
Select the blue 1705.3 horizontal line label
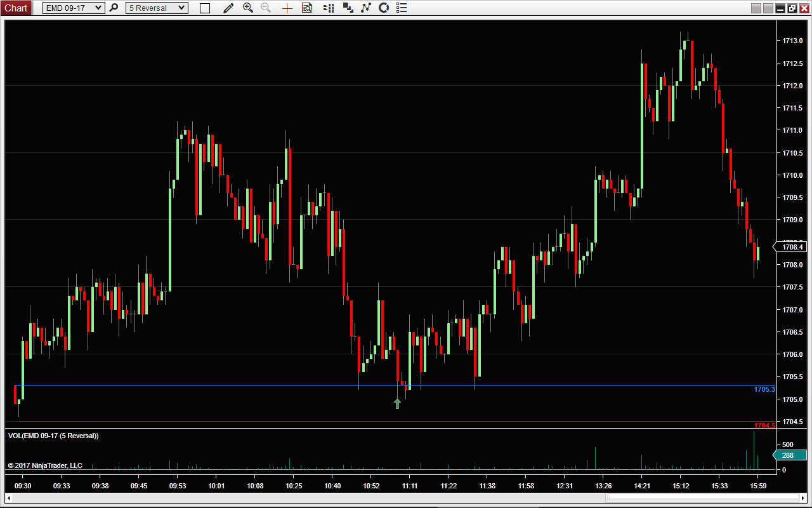[764, 389]
